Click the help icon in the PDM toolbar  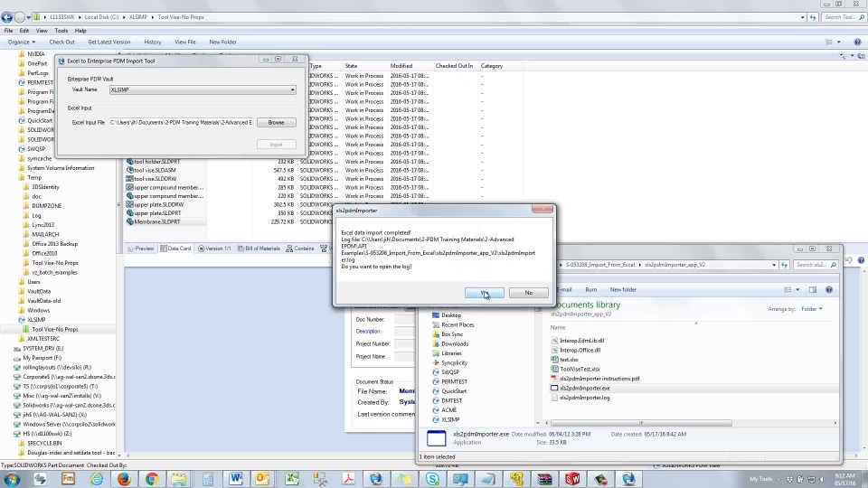point(857,42)
